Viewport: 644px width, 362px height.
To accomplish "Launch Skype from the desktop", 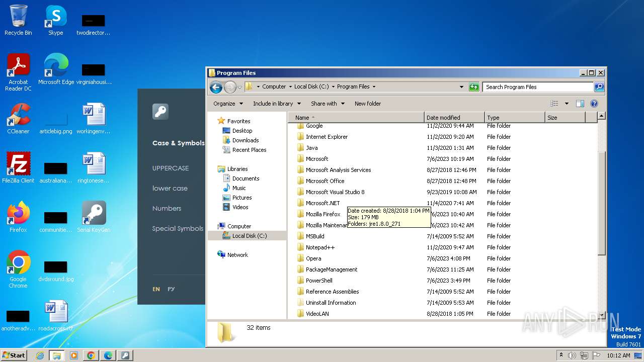I will tap(55, 20).
